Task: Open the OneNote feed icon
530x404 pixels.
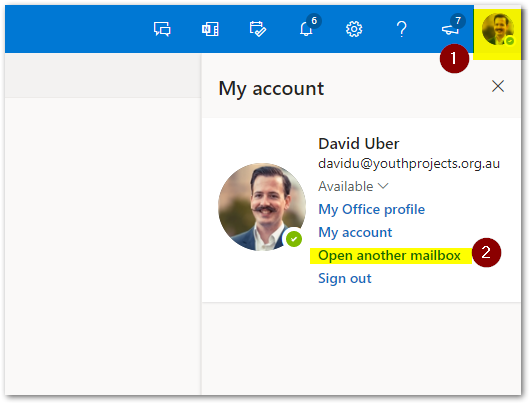Action: point(210,29)
